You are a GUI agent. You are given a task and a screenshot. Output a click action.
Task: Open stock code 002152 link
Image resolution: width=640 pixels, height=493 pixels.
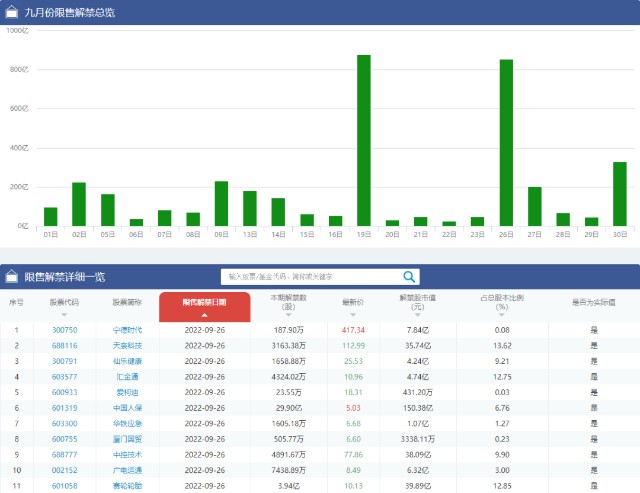pos(64,470)
